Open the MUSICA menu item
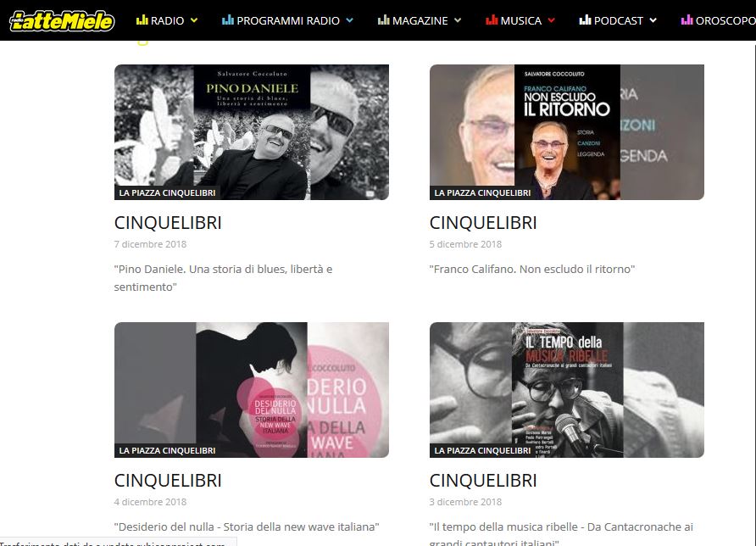756x546 pixels. pyautogui.click(x=520, y=20)
